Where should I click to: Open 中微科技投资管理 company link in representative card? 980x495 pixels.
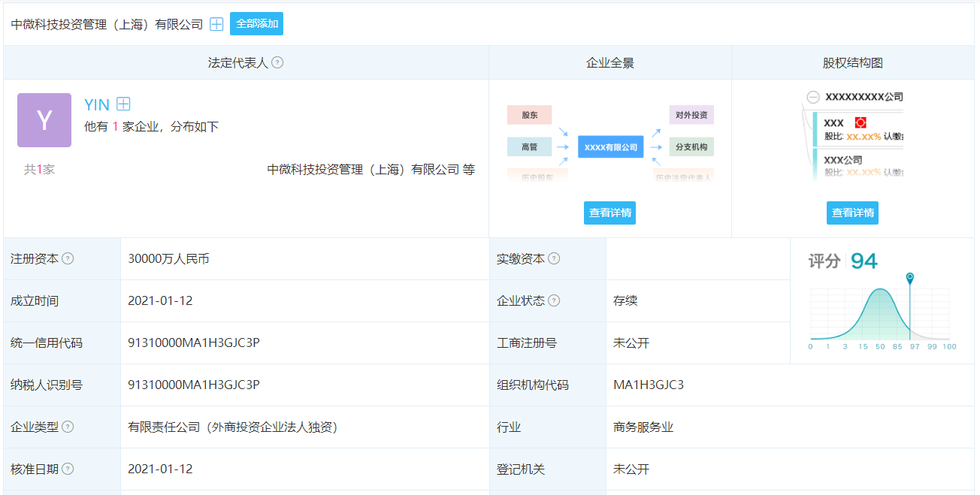[x=364, y=170]
